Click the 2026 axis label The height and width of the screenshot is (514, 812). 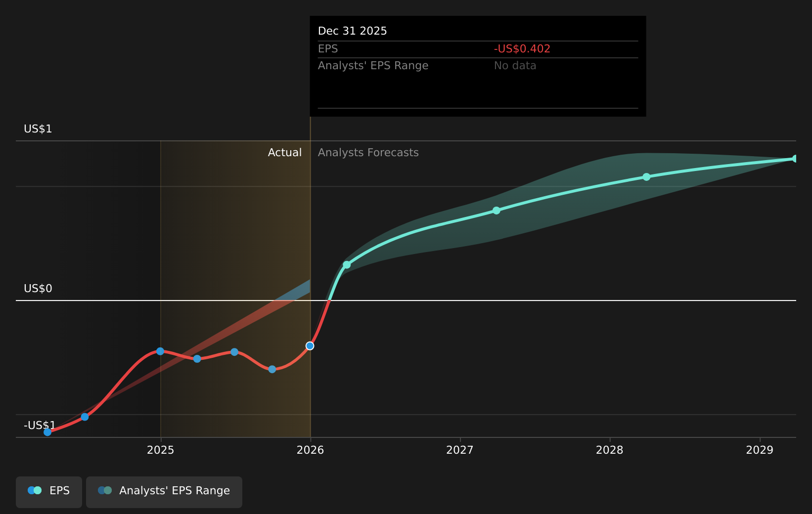click(311, 450)
